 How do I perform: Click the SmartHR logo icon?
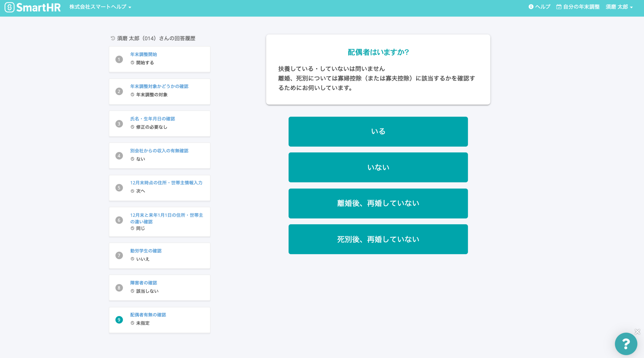click(x=10, y=7)
